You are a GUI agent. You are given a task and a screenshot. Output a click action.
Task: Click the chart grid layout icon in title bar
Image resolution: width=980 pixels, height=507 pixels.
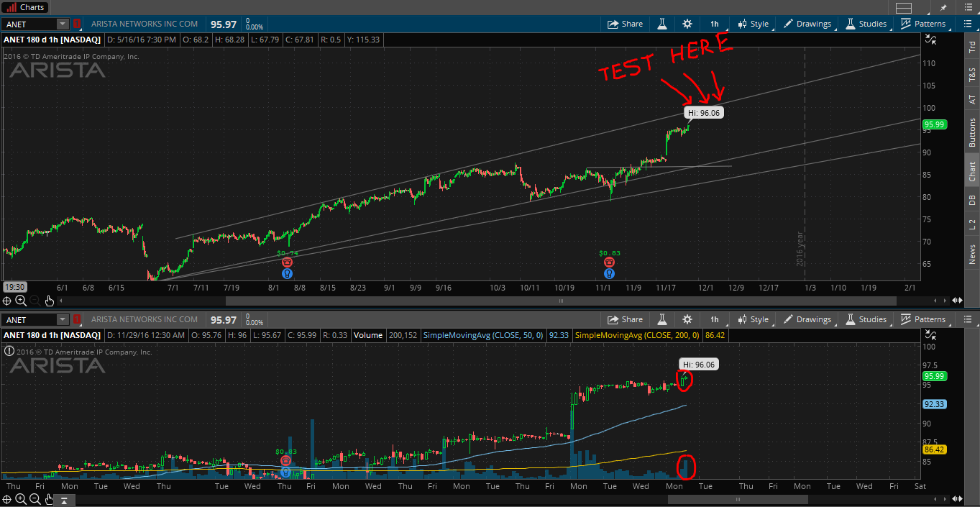(904, 7)
